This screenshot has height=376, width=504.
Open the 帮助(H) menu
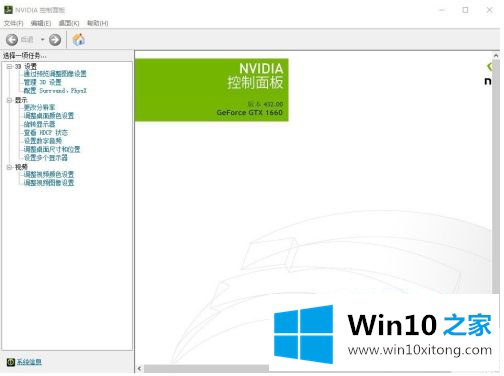pos(97,23)
